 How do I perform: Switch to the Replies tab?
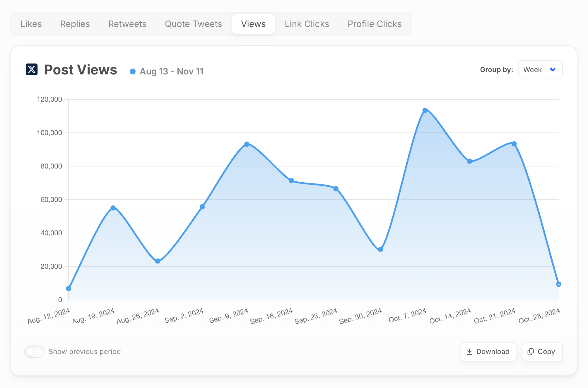(75, 24)
